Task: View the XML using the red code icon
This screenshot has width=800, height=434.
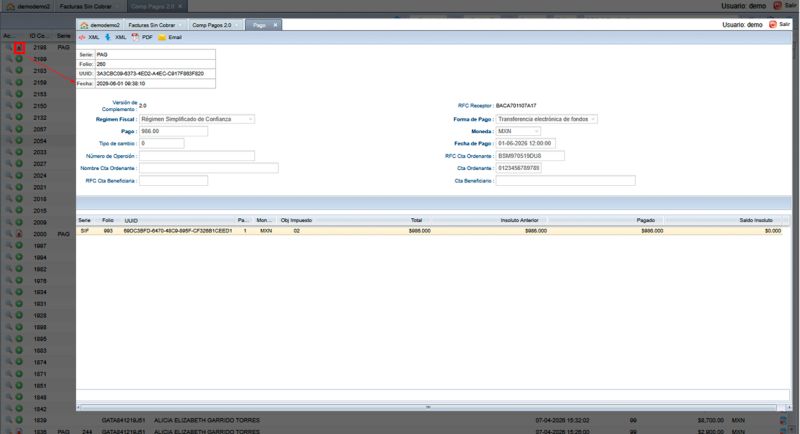Action: click(x=82, y=37)
